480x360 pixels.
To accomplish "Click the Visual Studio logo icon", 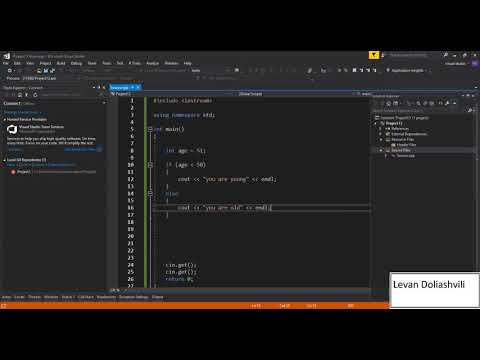I will 7,56.
